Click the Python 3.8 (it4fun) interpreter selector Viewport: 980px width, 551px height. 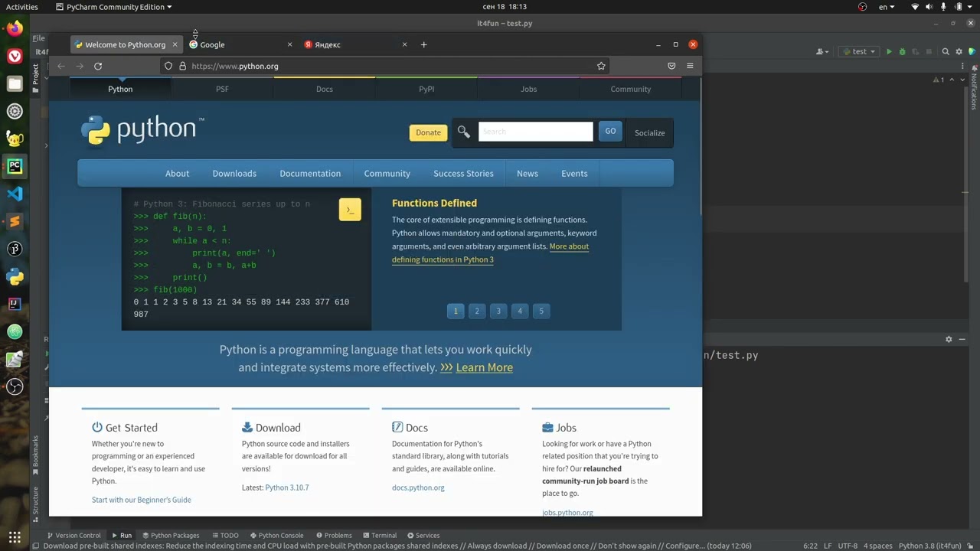click(929, 546)
